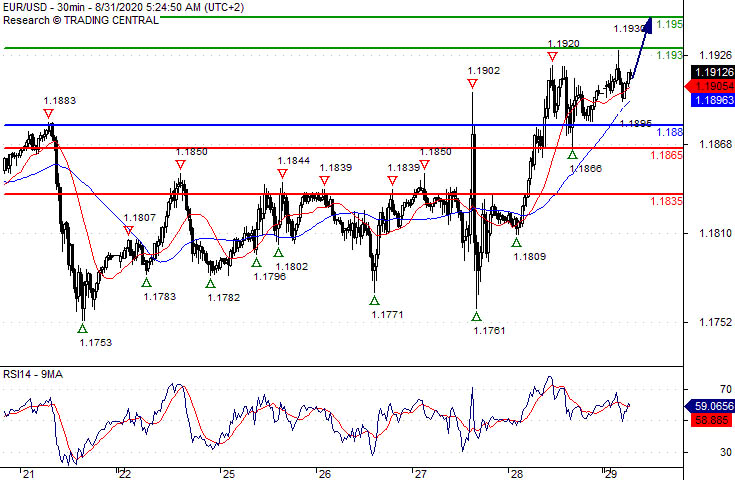Click the black current price tag 1.19126

712,72
